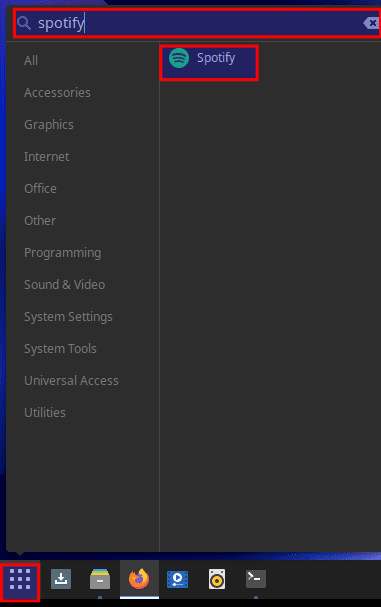Select the Graphics category
Screen dimensions: 381x607
(x=49, y=125)
